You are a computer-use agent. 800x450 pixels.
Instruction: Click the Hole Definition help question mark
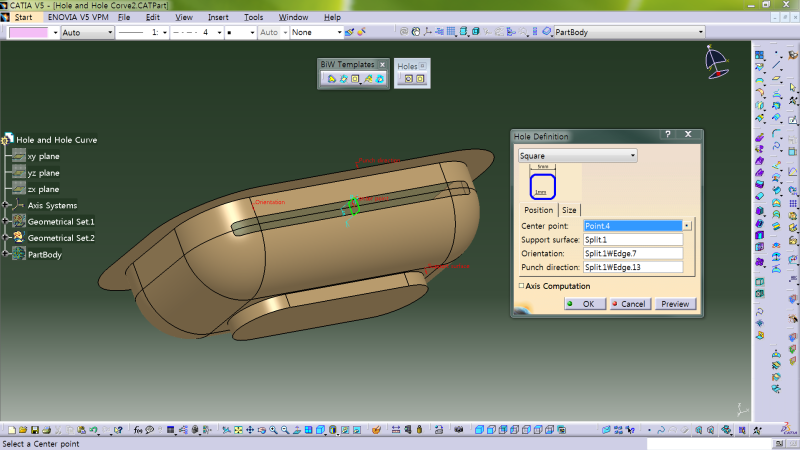tap(667, 135)
